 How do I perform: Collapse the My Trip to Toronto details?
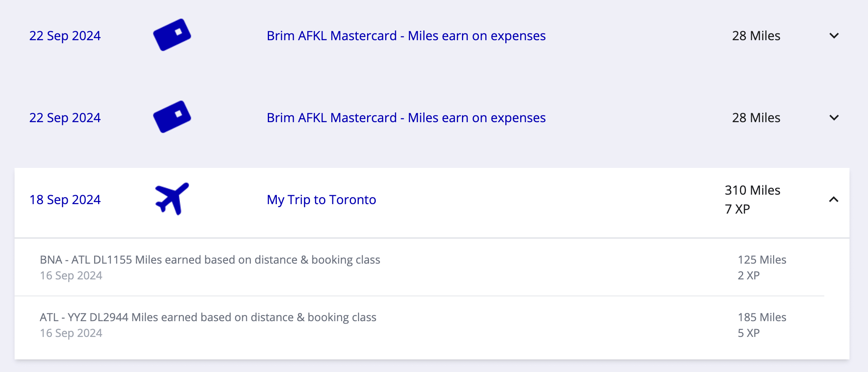coord(833,199)
